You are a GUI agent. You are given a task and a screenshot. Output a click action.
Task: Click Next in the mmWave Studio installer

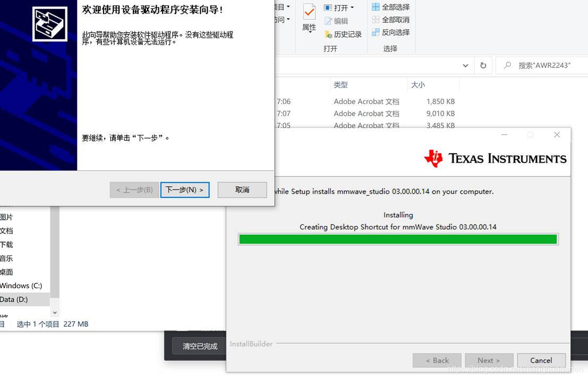click(x=489, y=360)
